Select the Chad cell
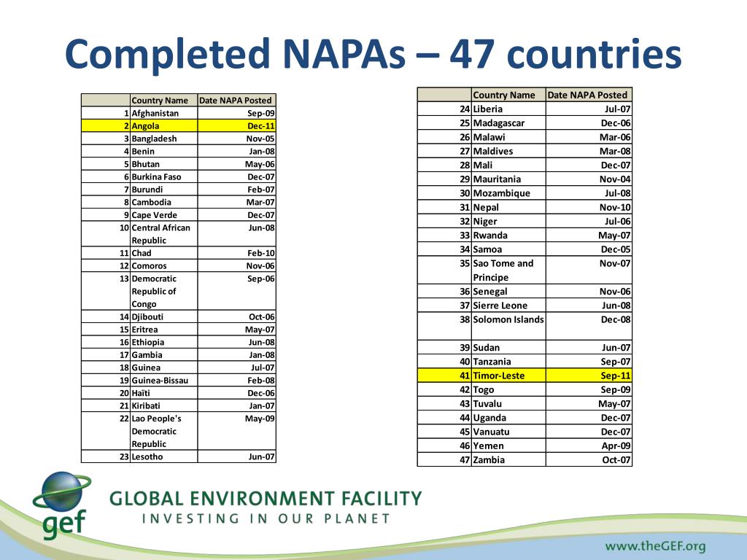This screenshot has width=747, height=560. 163,253
